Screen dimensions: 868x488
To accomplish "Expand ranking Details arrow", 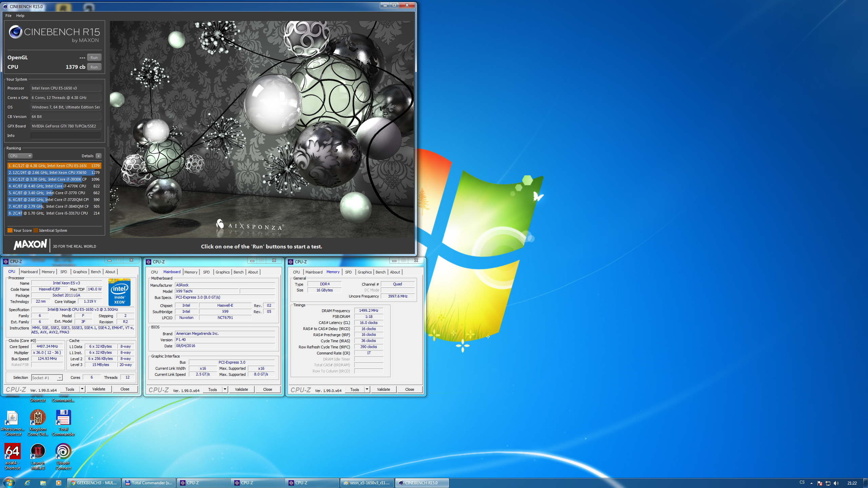I will tap(98, 156).
